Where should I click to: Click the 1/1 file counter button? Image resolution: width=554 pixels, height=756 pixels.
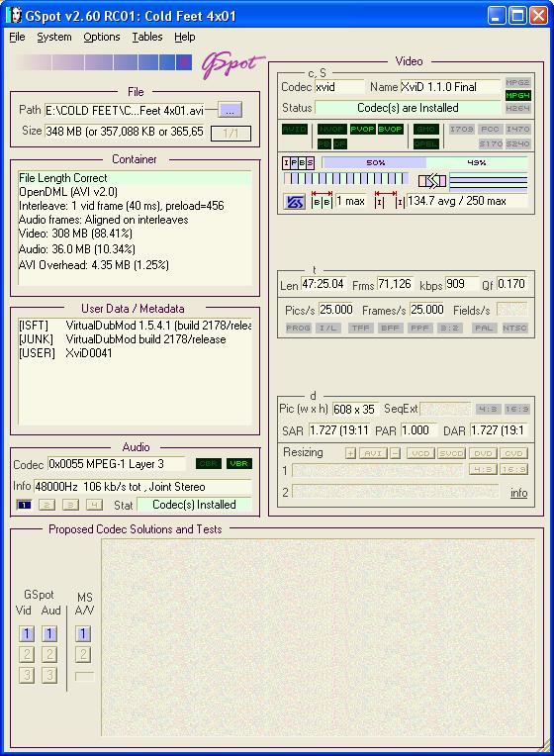[231, 134]
